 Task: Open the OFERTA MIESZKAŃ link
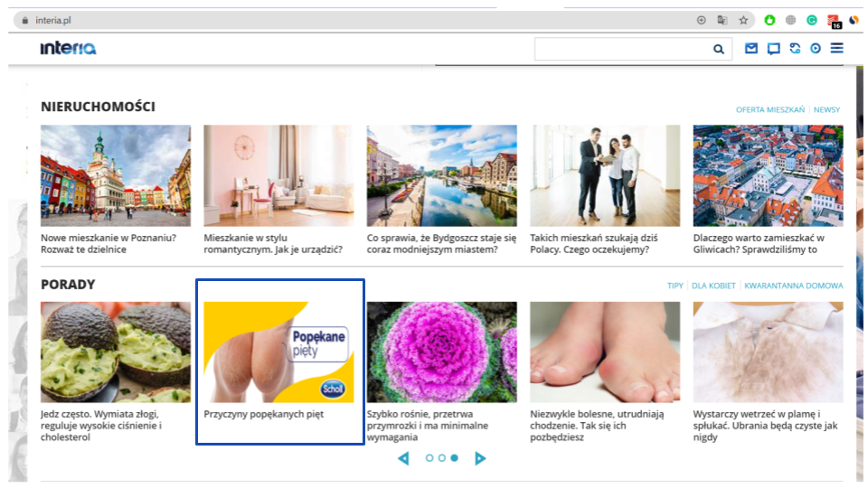pyautogui.click(x=770, y=109)
